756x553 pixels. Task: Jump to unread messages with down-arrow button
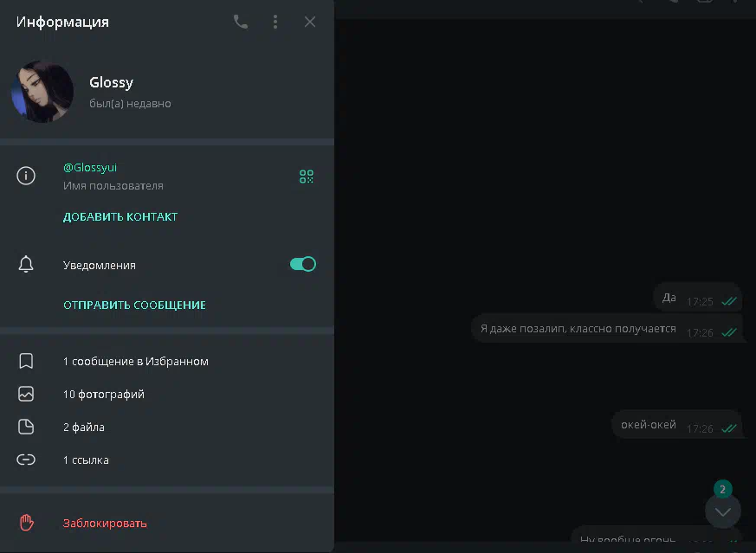[723, 511]
